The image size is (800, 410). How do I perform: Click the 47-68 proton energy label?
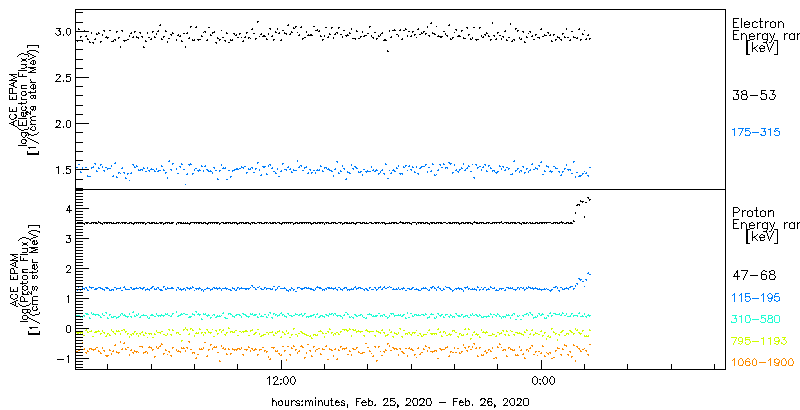click(754, 276)
